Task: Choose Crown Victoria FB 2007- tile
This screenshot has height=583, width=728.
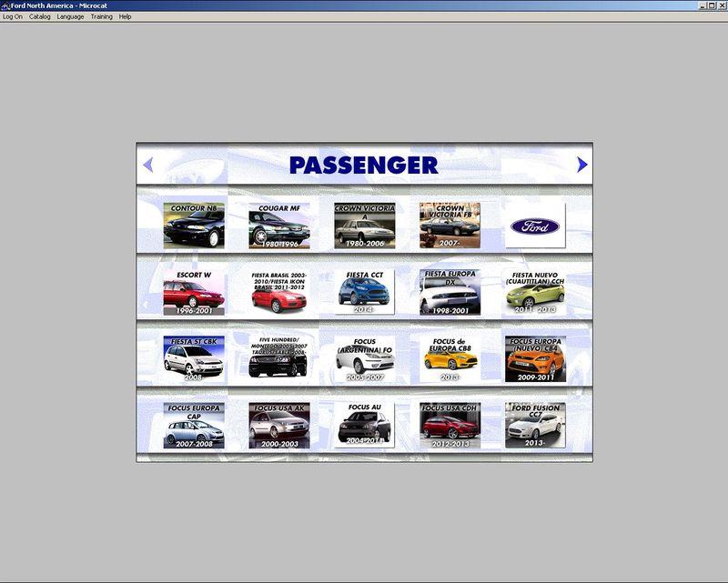Action: click(x=450, y=226)
